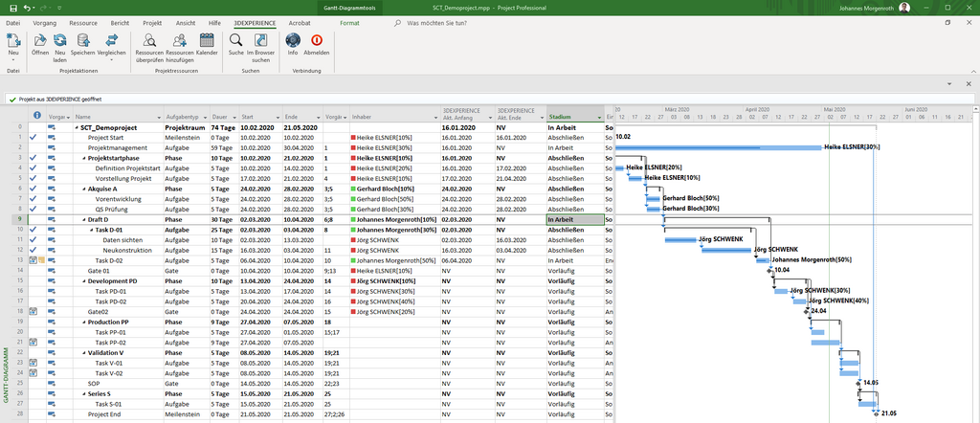Image resolution: width=980 pixels, height=423 pixels.
Task: Open the Aufgabentyp column filter dropdown
Action: (203, 117)
